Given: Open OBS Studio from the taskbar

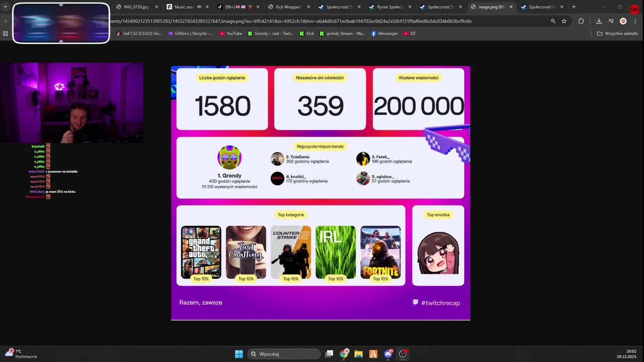Looking at the screenshot, I should [x=403, y=354].
